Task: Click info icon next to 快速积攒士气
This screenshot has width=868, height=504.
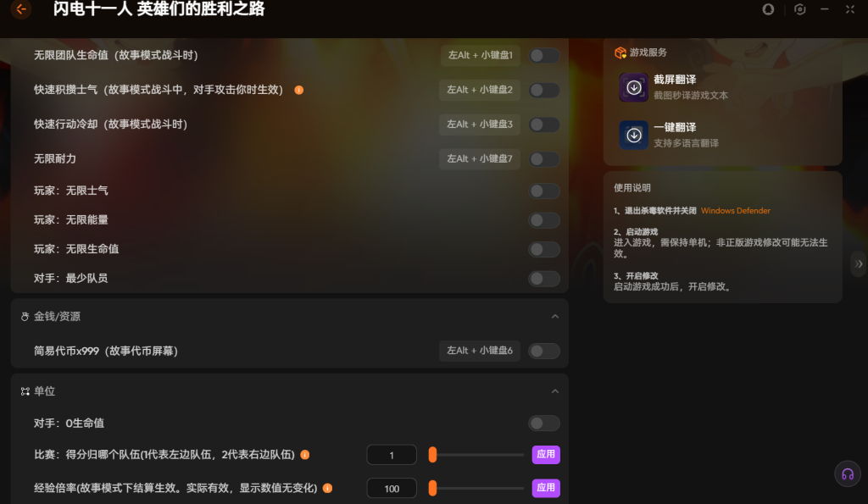Action: 299,90
